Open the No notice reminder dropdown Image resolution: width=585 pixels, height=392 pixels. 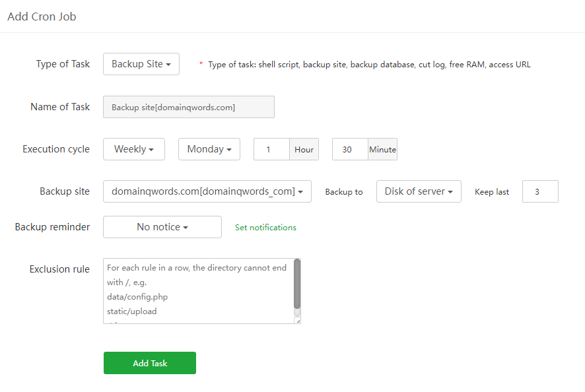162,227
